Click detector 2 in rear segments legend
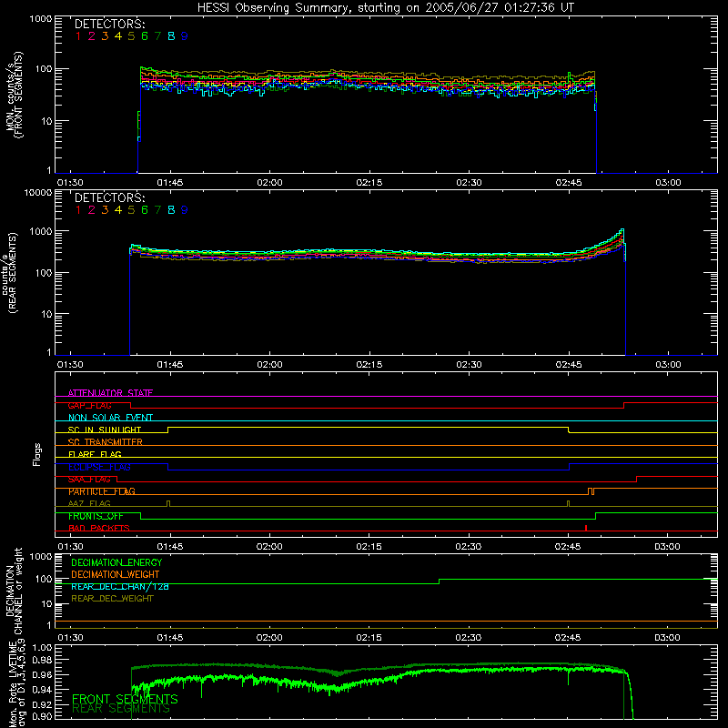 coord(92,210)
